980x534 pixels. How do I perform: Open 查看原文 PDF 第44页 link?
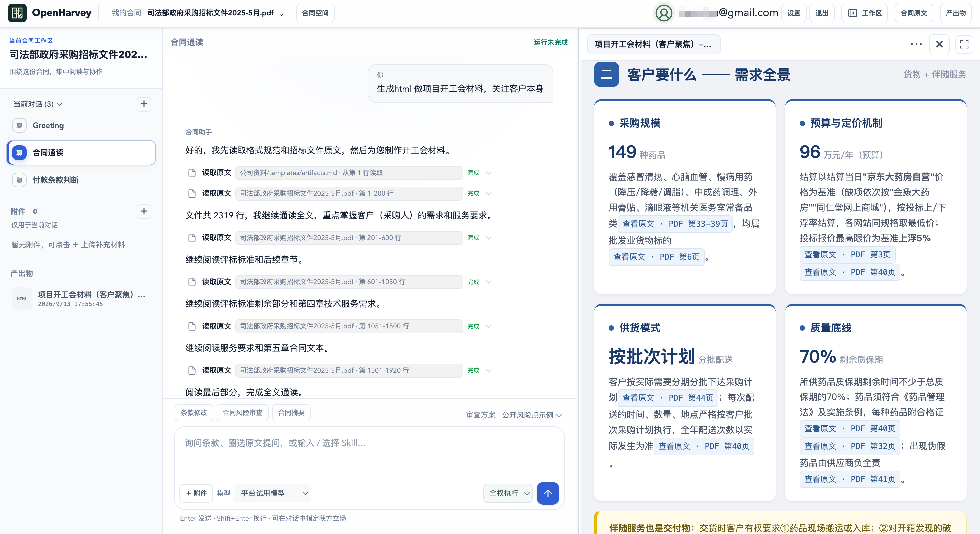pos(668,398)
